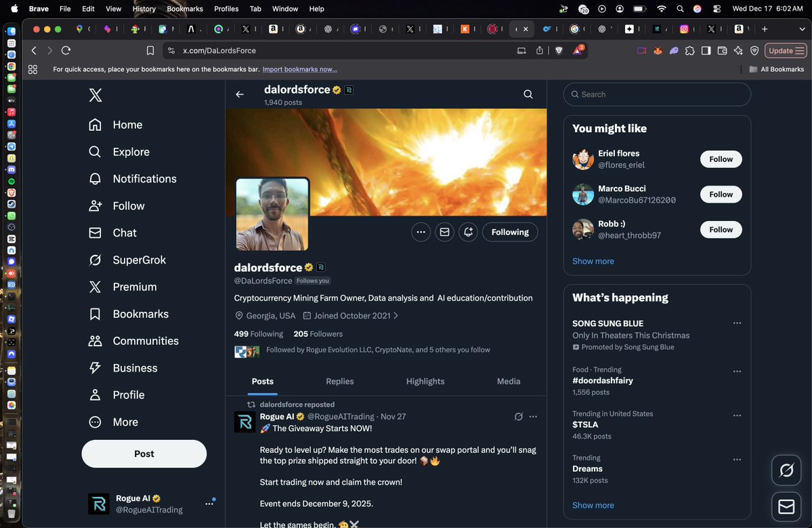The height and width of the screenshot is (528, 812).
Task: Click the Post button
Action: tap(144, 454)
